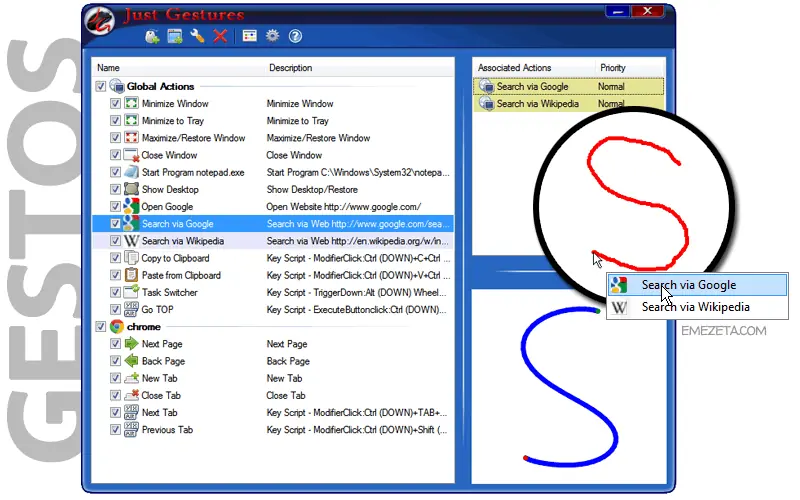
Task: Toggle the Close Window checkbox
Action: [115, 155]
